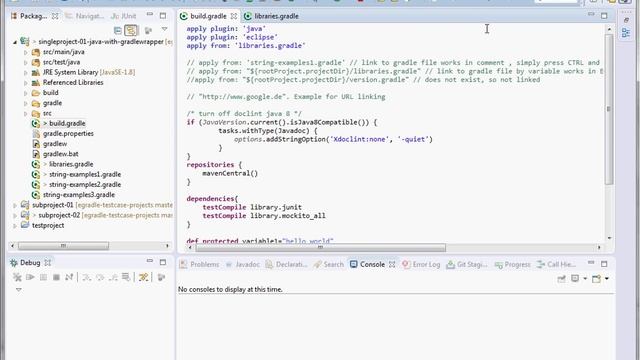
Task: Open the Progress tab
Action: click(513, 264)
